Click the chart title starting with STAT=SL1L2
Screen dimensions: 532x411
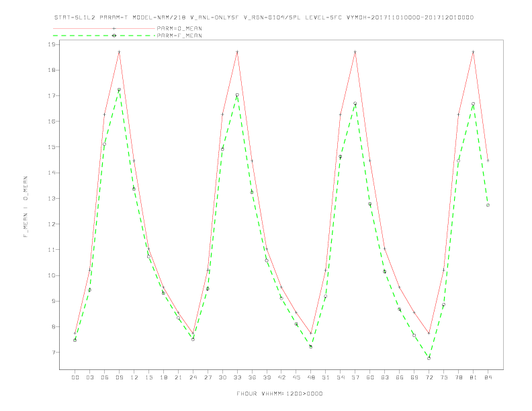coord(264,17)
